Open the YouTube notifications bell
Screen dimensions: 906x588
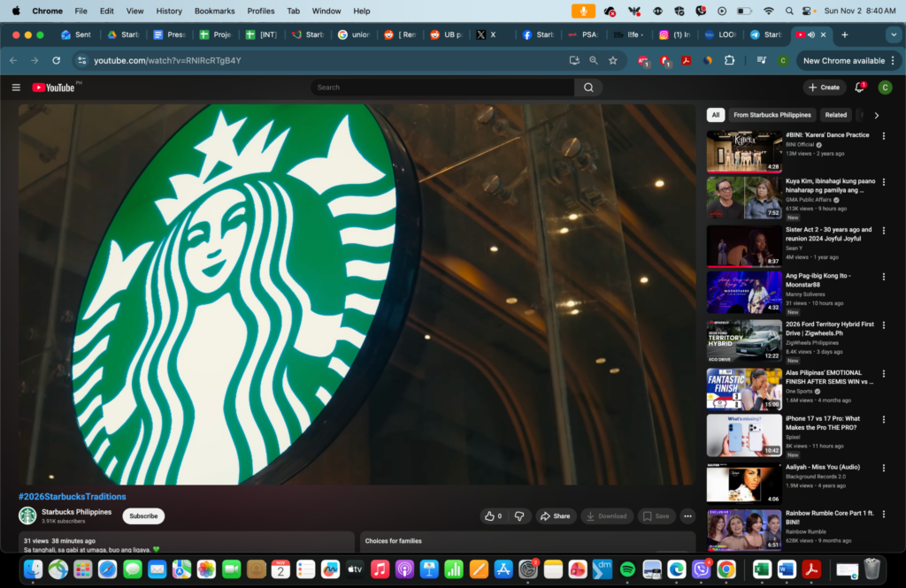point(859,88)
